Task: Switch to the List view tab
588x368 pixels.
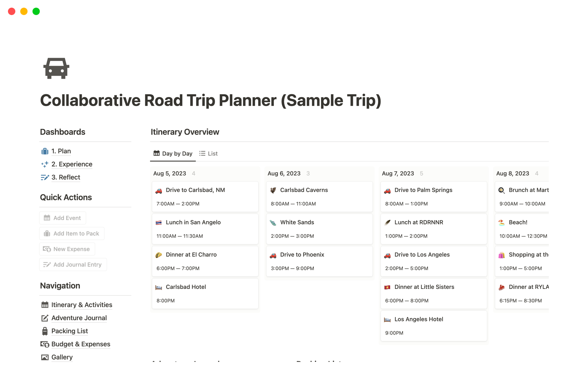Action: coord(209,154)
